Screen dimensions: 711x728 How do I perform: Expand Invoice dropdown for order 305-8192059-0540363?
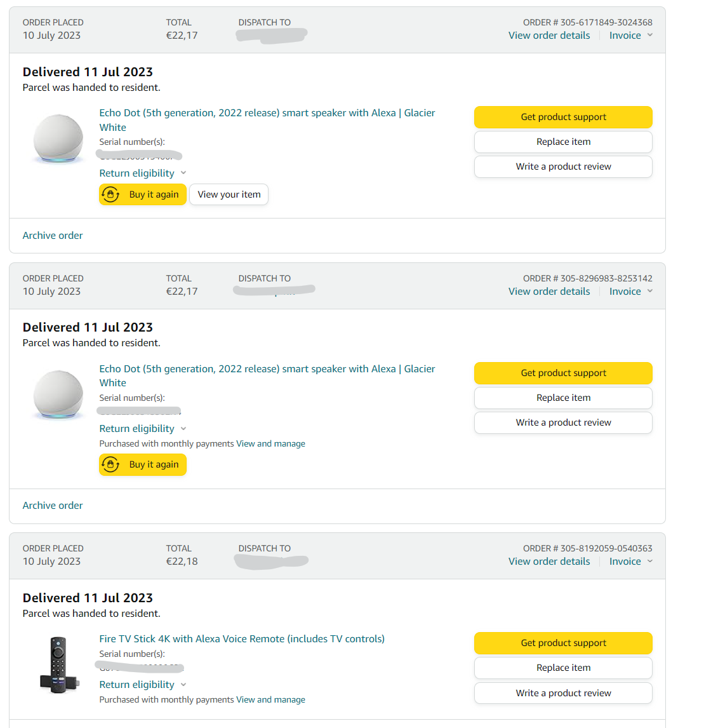tap(630, 562)
